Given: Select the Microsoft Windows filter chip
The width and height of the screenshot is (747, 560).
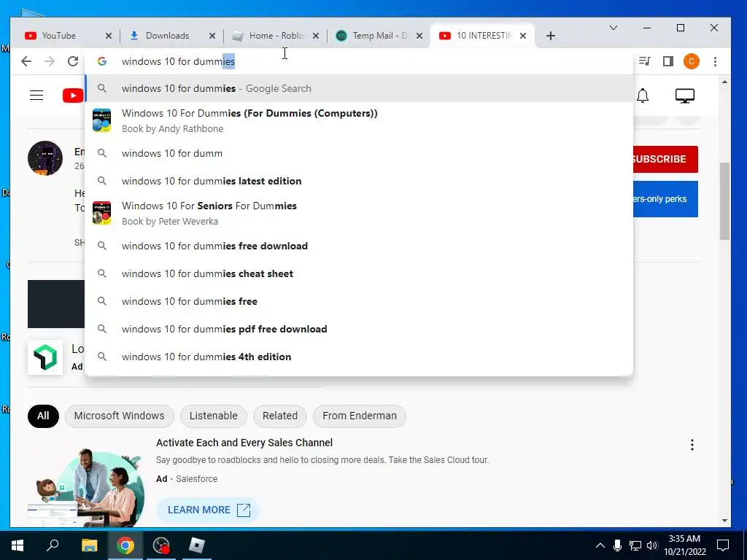Looking at the screenshot, I should (119, 416).
